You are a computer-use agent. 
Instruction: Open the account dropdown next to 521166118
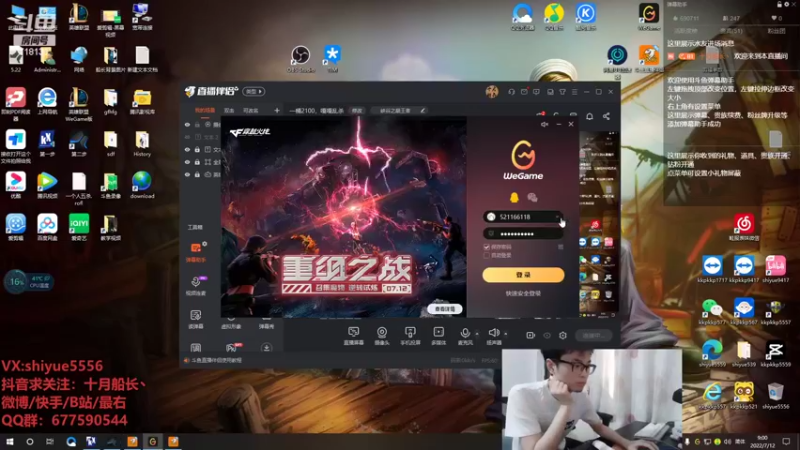click(558, 217)
